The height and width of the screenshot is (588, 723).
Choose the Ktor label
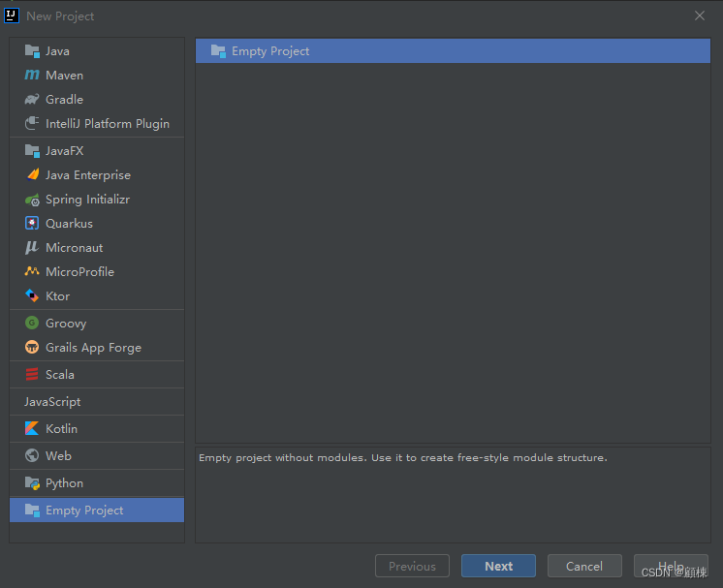[x=57, y=295]
